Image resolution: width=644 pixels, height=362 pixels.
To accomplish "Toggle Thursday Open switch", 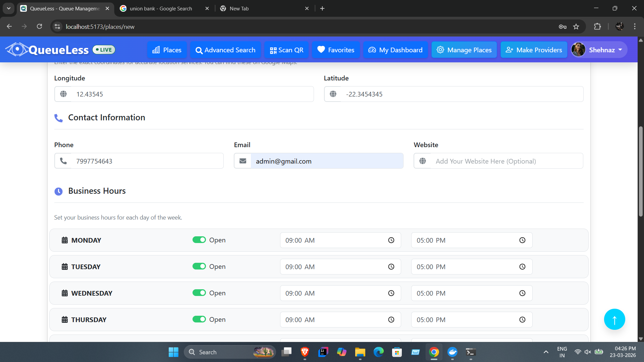I will coord(199,319).
